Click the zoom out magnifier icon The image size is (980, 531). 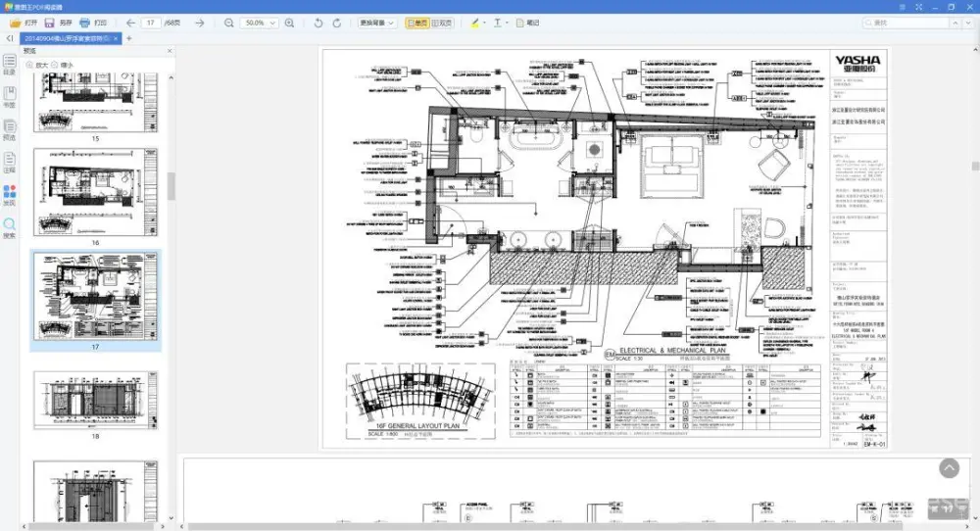[x=228, y=23]
